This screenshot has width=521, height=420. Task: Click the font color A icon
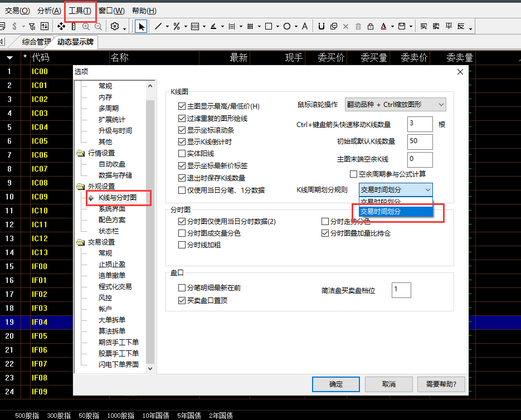coord(383,27)
